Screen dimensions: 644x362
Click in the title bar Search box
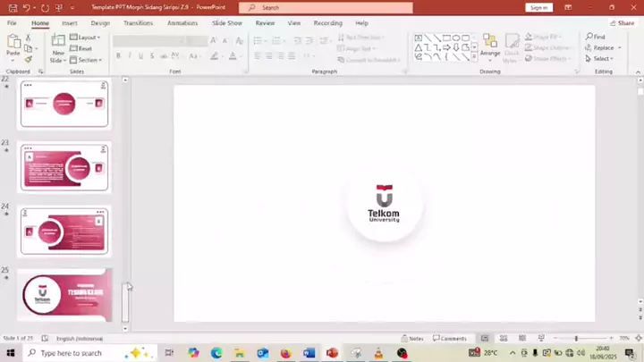point(326,8)
